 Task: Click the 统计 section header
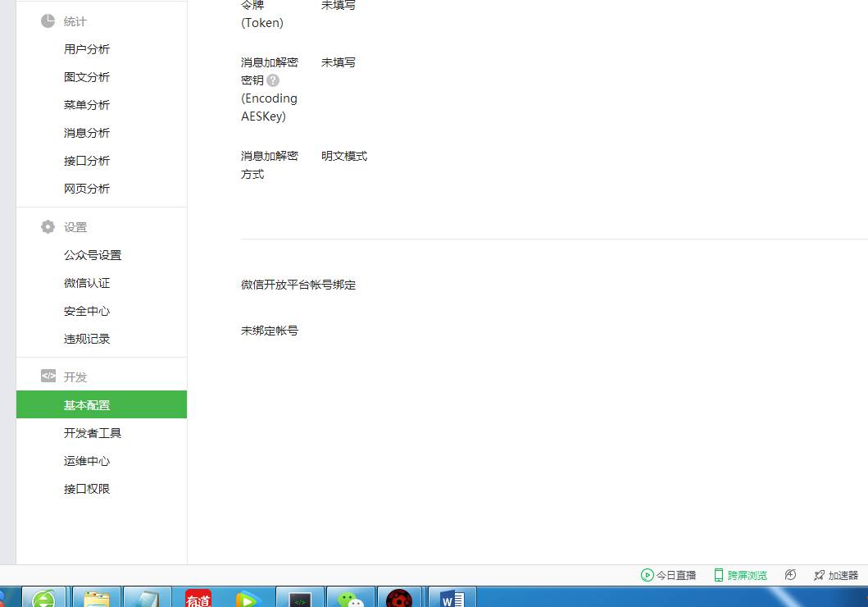click(x=75, y=21)
